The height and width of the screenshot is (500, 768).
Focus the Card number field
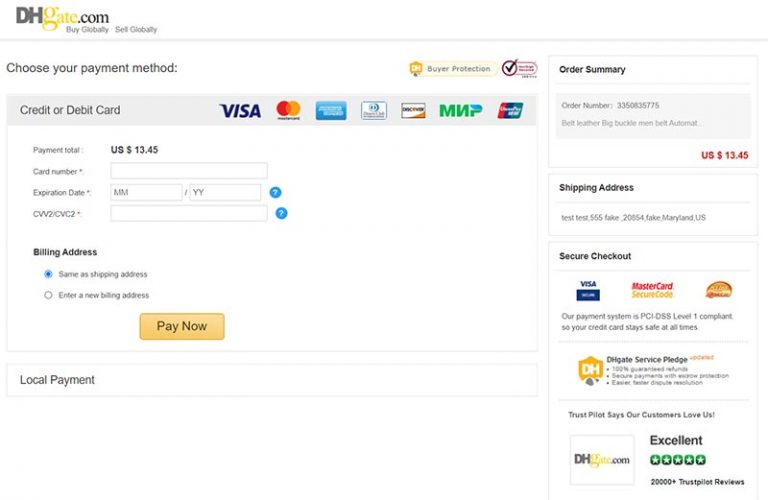pos(189,171)
